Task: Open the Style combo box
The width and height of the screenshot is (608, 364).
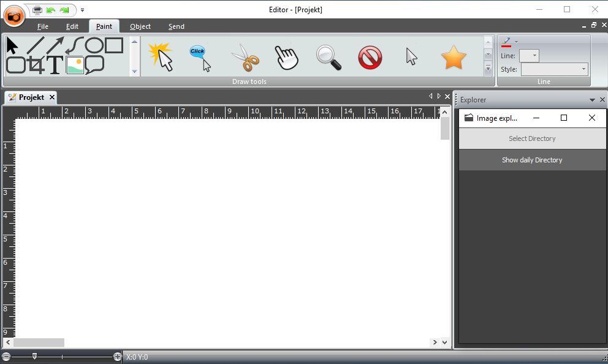Action: [555, 69]
